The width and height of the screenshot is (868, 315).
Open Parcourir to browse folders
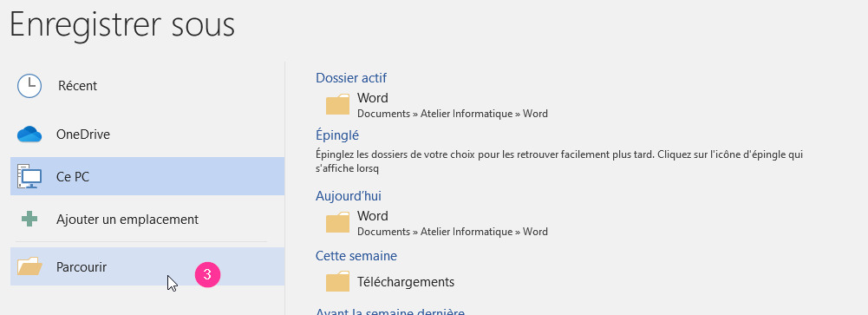point(147,266)
